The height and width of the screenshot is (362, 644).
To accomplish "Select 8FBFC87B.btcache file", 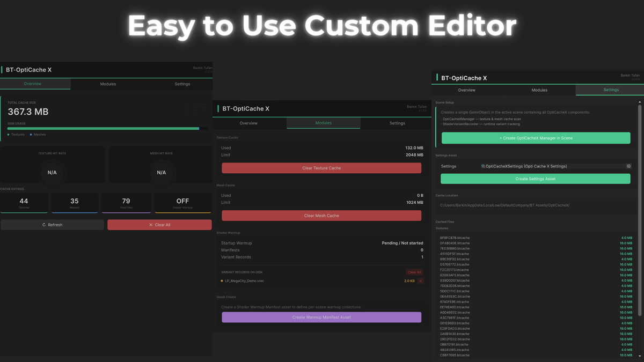I will tap(455, 238).
